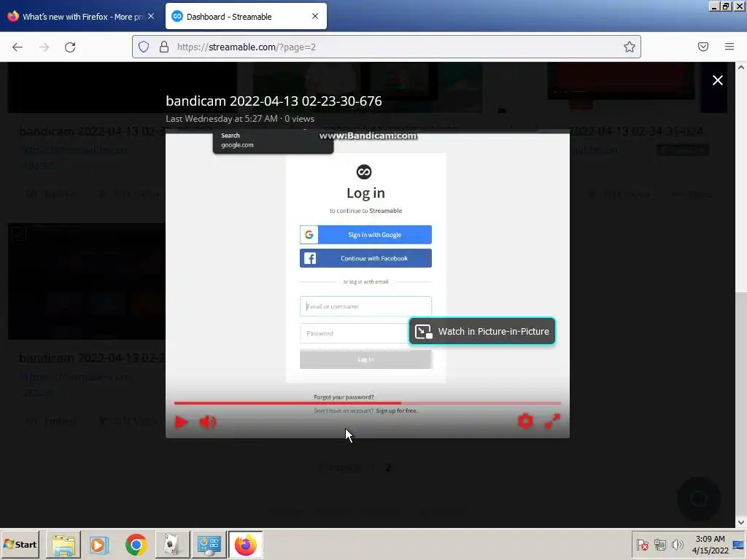Viewport: 747px width, 560px height.
Task: Reload the current page
Action: (70, 47)
